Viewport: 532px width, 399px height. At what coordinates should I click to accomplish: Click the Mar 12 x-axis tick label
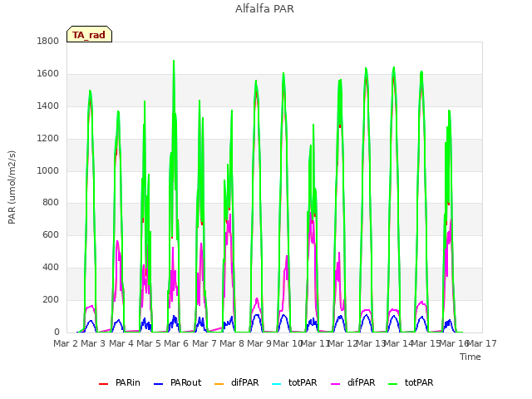click(342, 343)
